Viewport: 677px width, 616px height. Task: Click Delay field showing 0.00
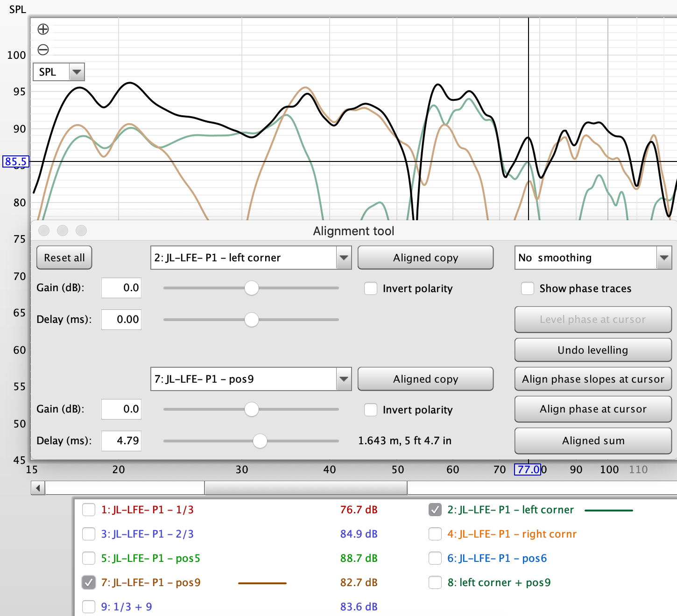pyautogui.click(x=121, y=319)
